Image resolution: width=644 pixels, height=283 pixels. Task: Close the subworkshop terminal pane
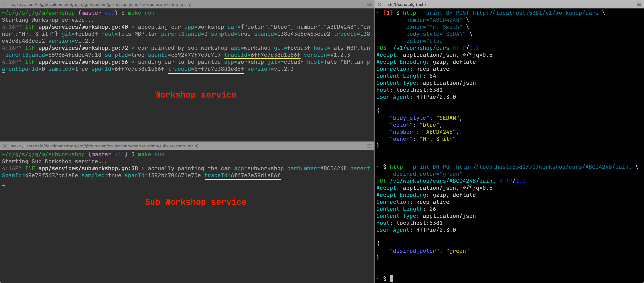coord(5,146)
